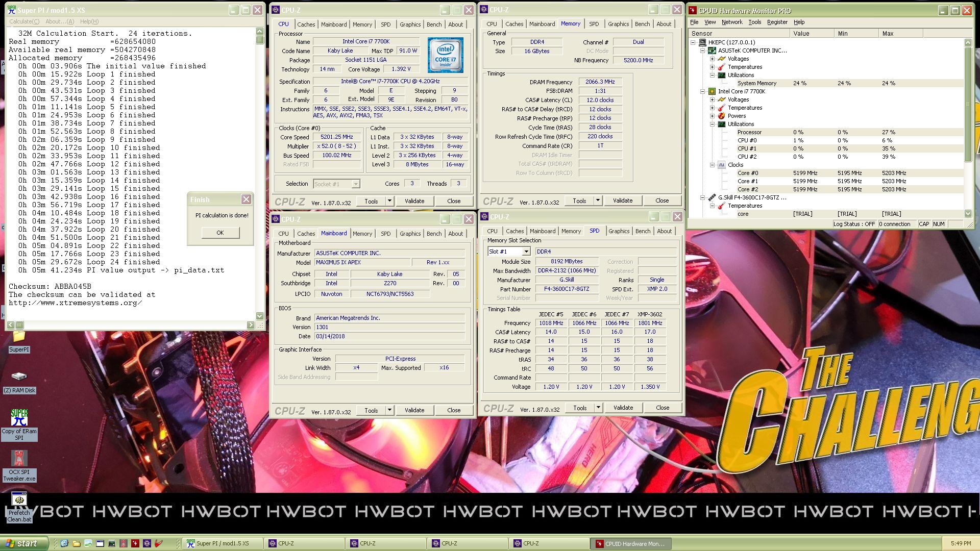Click the G.Skill memory module icon in HWMonitor
Viewport: 980px width, 551px height.
(x=712, y=197)
